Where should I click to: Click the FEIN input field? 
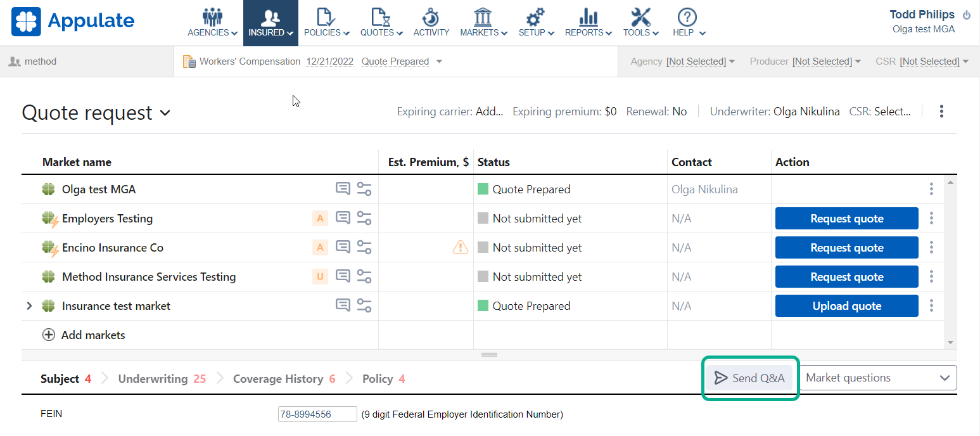tap(317, 414)
